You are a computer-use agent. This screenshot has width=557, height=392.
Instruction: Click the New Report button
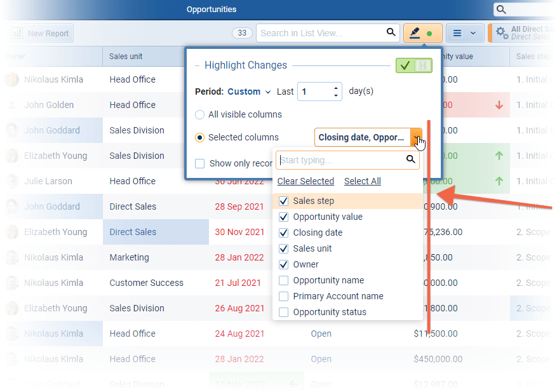[41, 33]
